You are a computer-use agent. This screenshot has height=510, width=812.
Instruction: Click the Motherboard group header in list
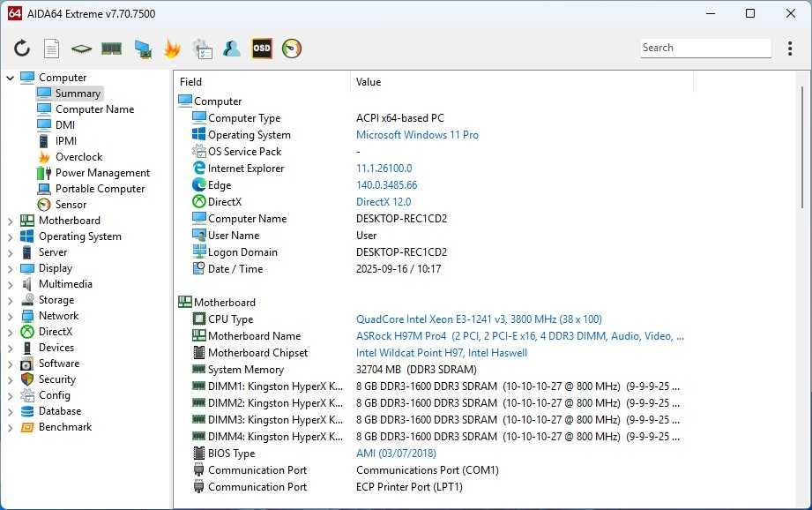tap(224, 302)
